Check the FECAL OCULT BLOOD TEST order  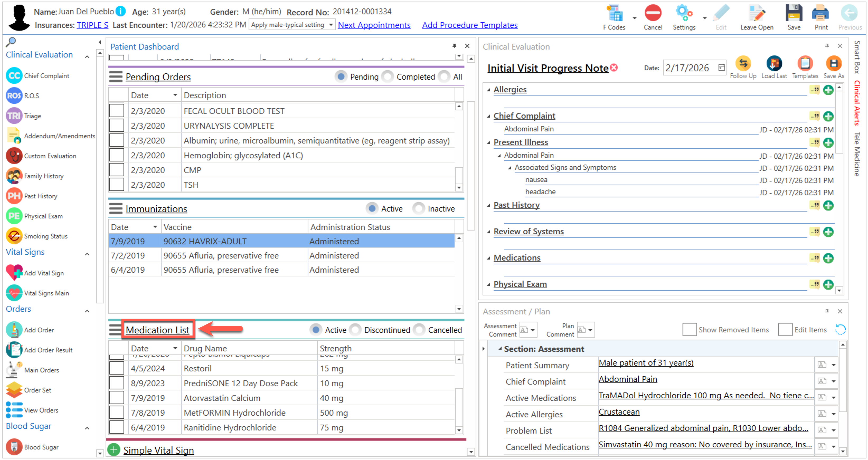pos(117,111)
